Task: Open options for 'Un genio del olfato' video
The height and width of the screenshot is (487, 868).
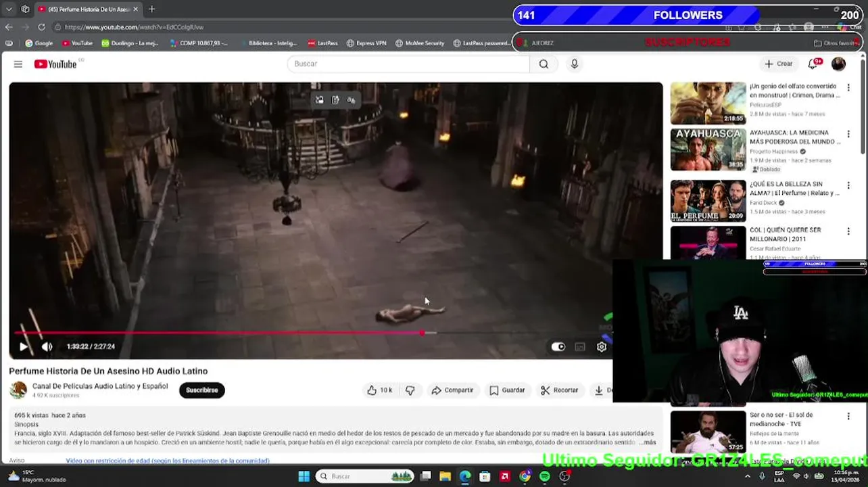Action: click(848, 88)
